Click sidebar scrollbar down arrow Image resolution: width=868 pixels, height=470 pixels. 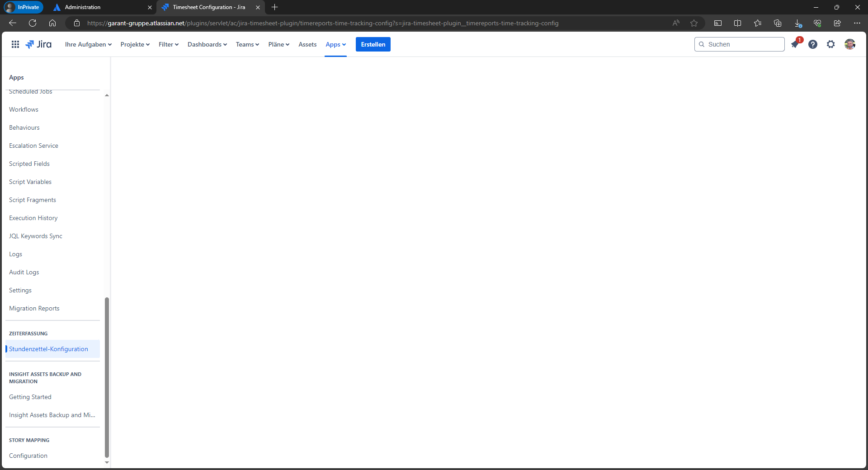[107, 462]
